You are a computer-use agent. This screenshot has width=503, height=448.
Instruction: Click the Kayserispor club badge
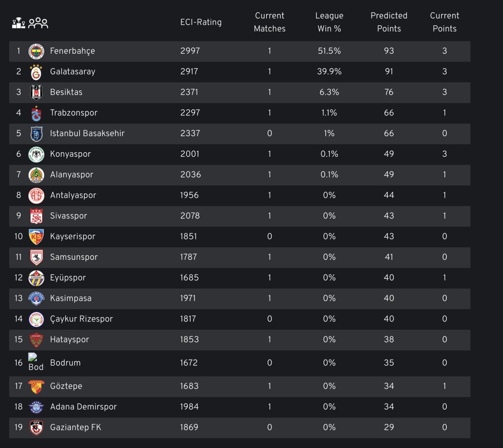click(x=36, y=237)
